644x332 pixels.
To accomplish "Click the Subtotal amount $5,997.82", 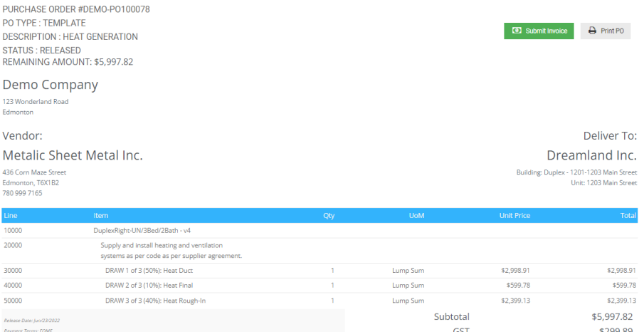I will click(611, 316).
